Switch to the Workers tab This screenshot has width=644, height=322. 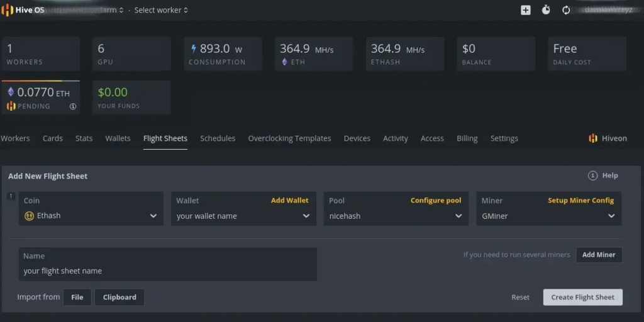click(x=15, y=138)
